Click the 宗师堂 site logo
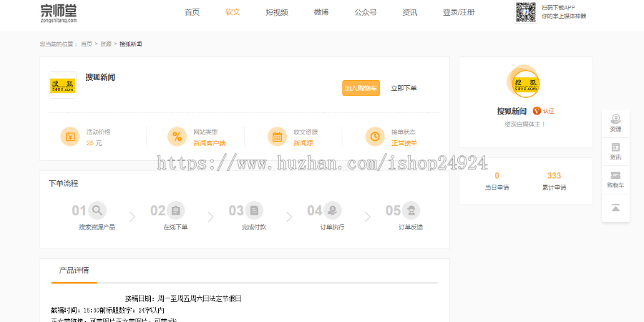 [x=59, y=13]
